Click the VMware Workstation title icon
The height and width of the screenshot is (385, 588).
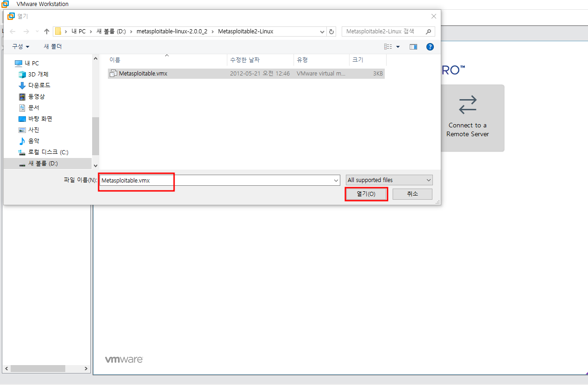click(5, 4)
